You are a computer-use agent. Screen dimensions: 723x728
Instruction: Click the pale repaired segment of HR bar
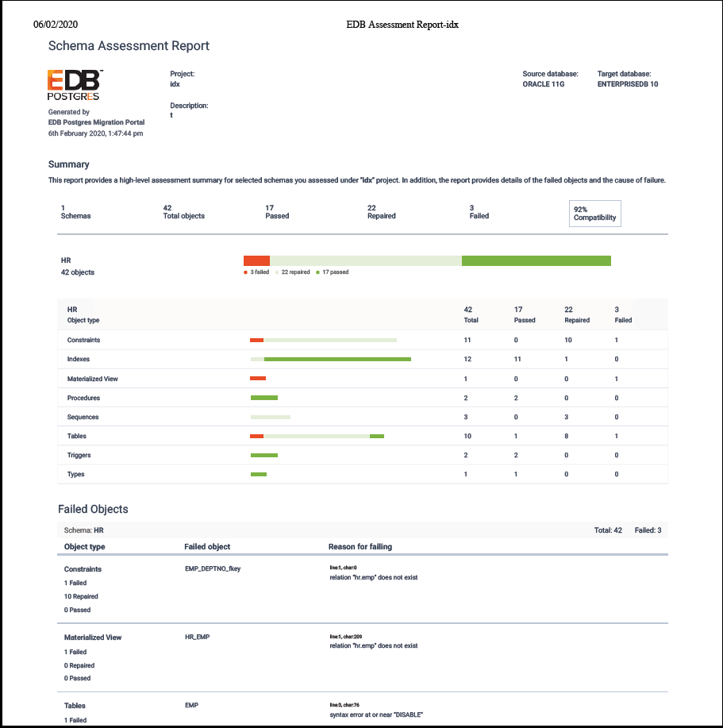click(x=366, y=261)
